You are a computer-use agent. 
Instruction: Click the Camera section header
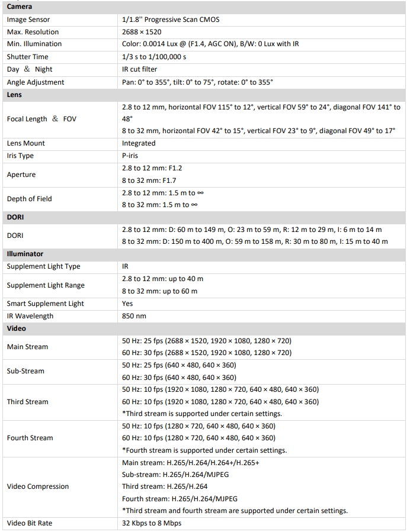[20, 7]
